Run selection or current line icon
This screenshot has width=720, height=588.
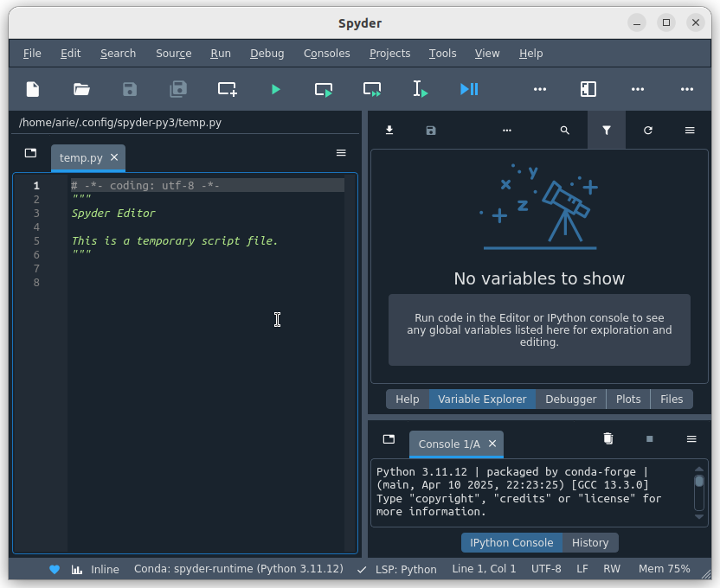[421, 89]
